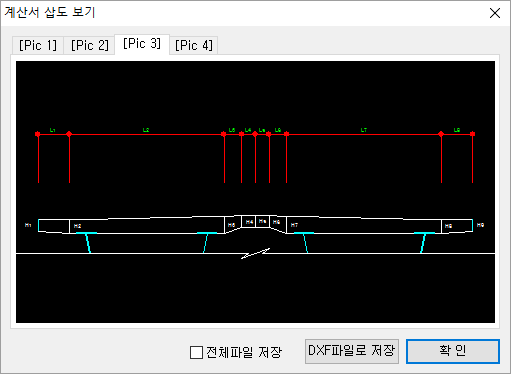The width and height of the screenshot is (511, 374).
Task: Click the H4 section label
Action: [249, 222]
